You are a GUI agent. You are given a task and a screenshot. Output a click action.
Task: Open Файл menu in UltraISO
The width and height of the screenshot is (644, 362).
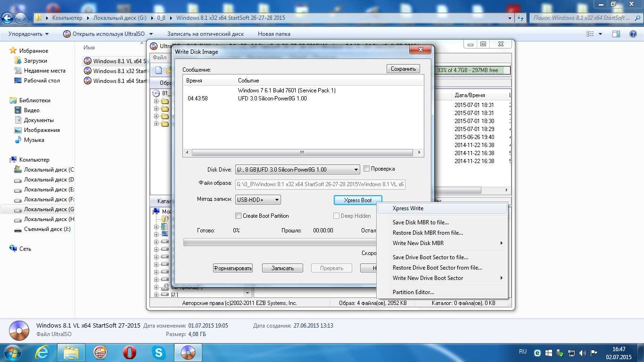point(160,58)
